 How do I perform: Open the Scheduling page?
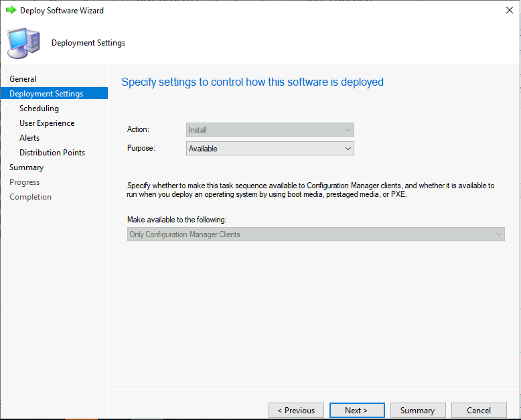(x=39, y=109)
